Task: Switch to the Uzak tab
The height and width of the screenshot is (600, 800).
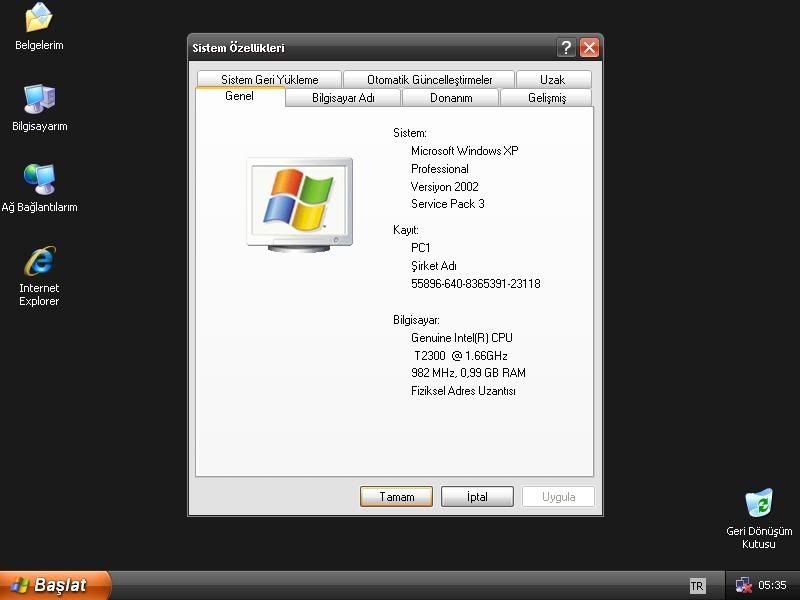Action: pyautogui.click(x=554, y=80)
